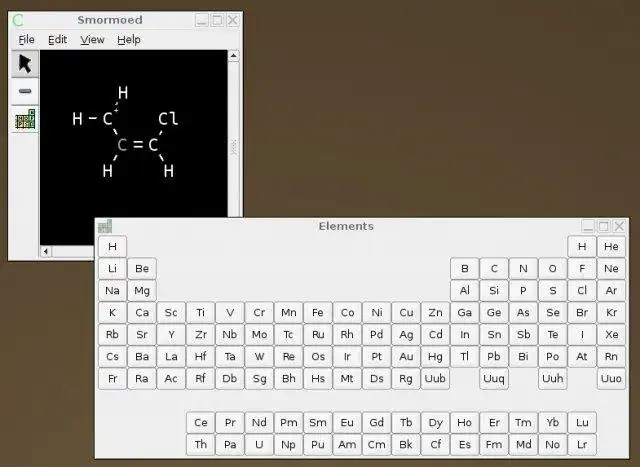Choose Cerium (Ce) element button
The height and width of the screenshot is (467, 640).
[x=200, y=423]
